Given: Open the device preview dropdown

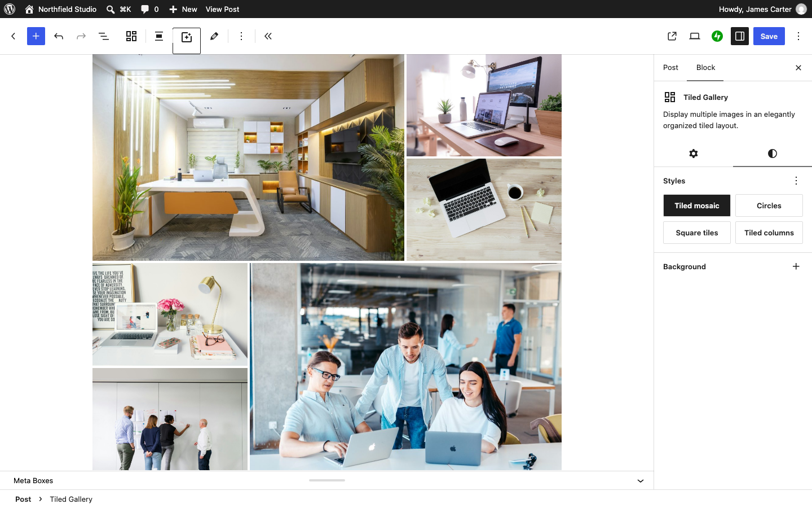Looking at the screenshot, I should (x=695, y=36).
